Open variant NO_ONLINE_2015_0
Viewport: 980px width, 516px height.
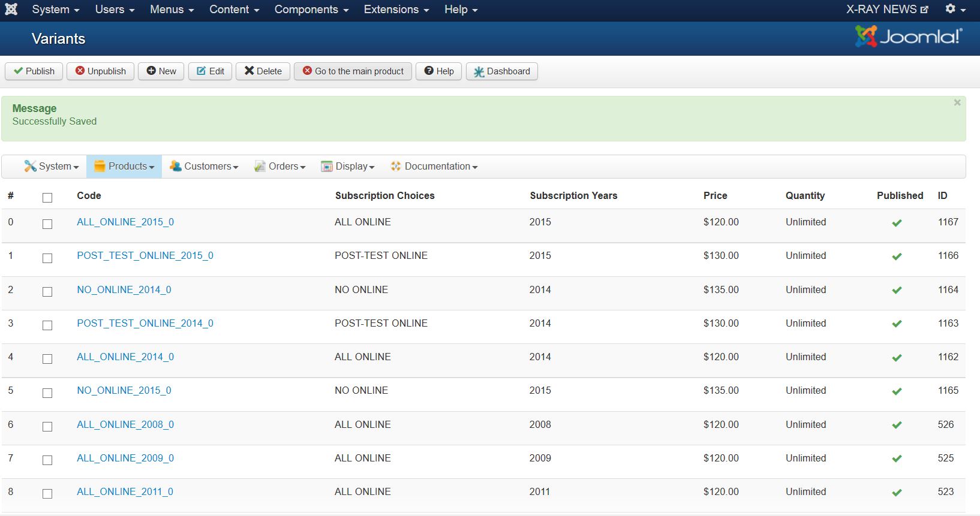(x=124, y=391)
